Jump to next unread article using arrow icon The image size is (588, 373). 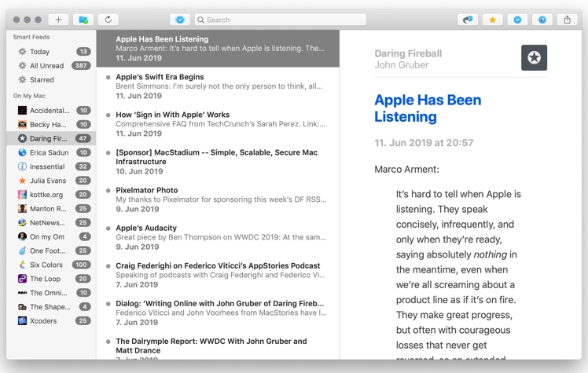(468, 20)
